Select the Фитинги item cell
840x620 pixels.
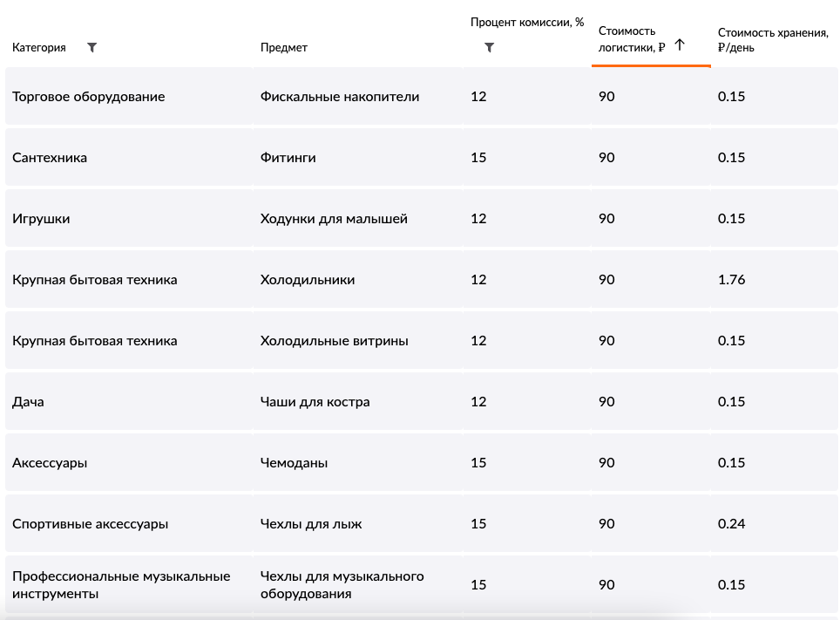(x=288, y=158)
